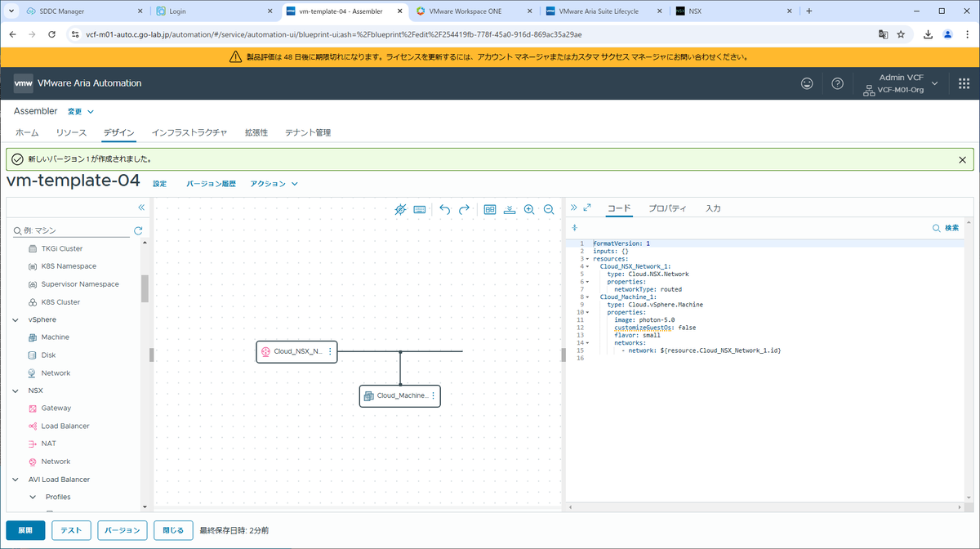The width and height of the screenshot is (980, 549).
Task: Click the undo arrow icon
Action: [445, 209]
